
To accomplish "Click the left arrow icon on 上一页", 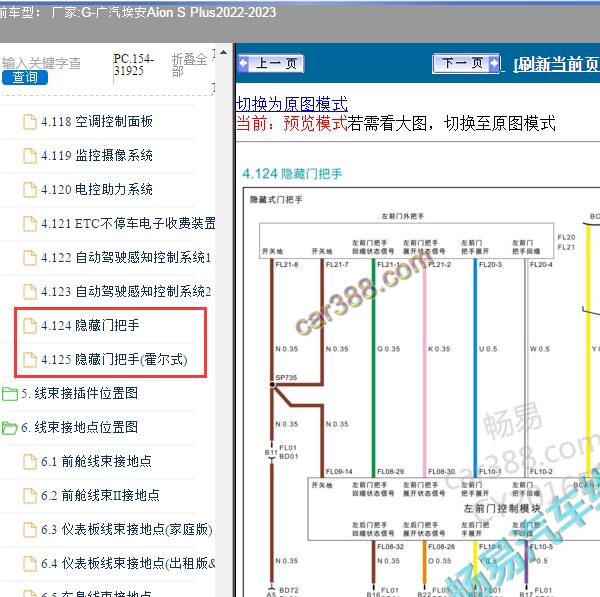I will point(244,64).
